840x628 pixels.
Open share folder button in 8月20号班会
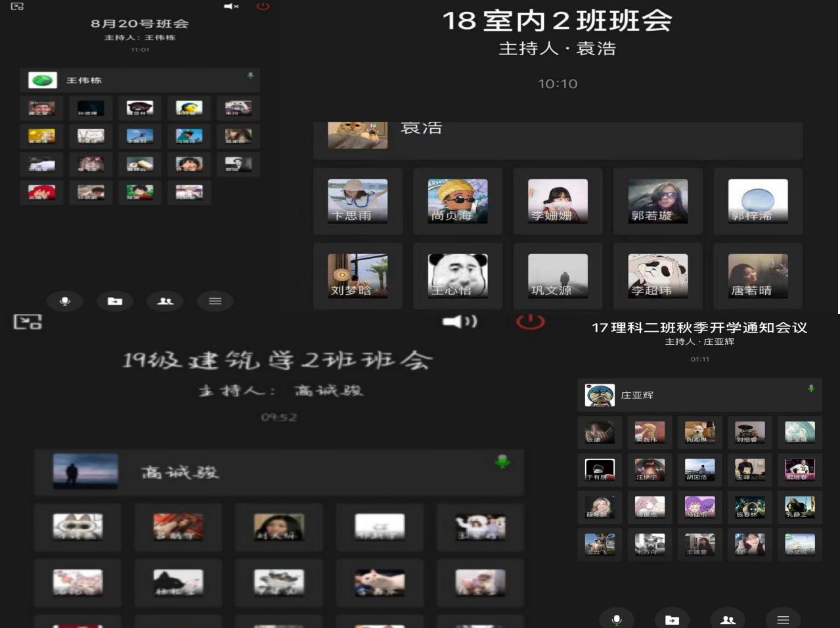tap(115, 301)
